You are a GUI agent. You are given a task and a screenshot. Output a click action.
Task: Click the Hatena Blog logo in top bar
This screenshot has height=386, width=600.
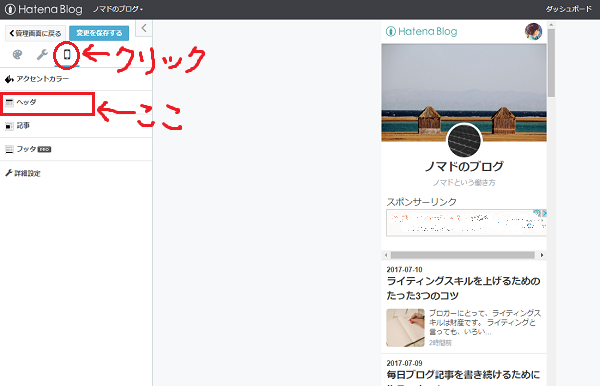[43, 9]
